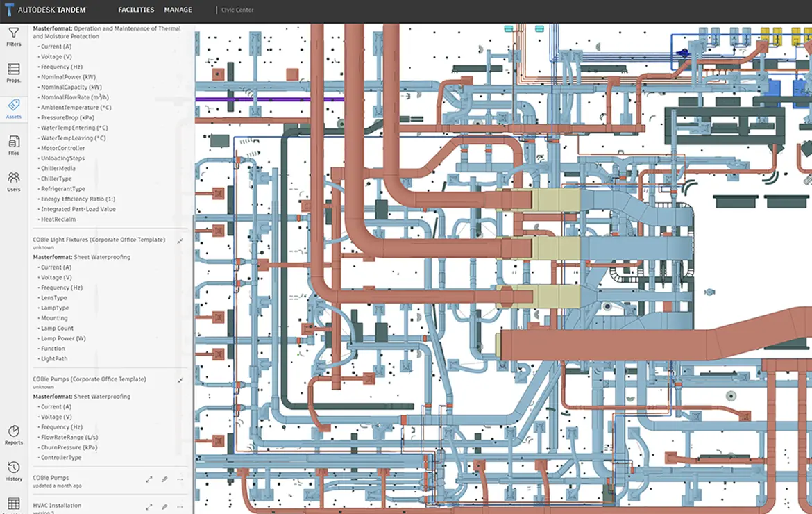Viewport: 812px width, 514px height.
Task: Click the AmbientTemperature (°C) parameter
Action: 76,107
